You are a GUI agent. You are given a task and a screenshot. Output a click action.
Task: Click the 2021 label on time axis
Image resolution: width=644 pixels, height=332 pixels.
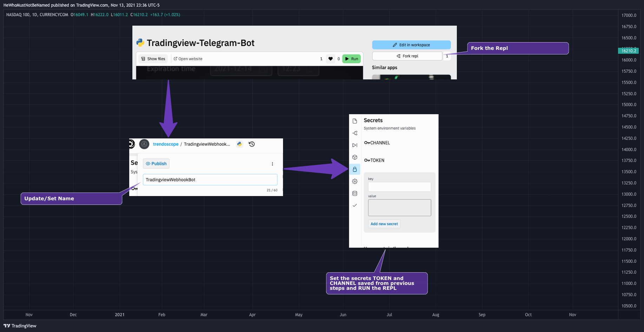pyautogui.click(x=120, y=315)
